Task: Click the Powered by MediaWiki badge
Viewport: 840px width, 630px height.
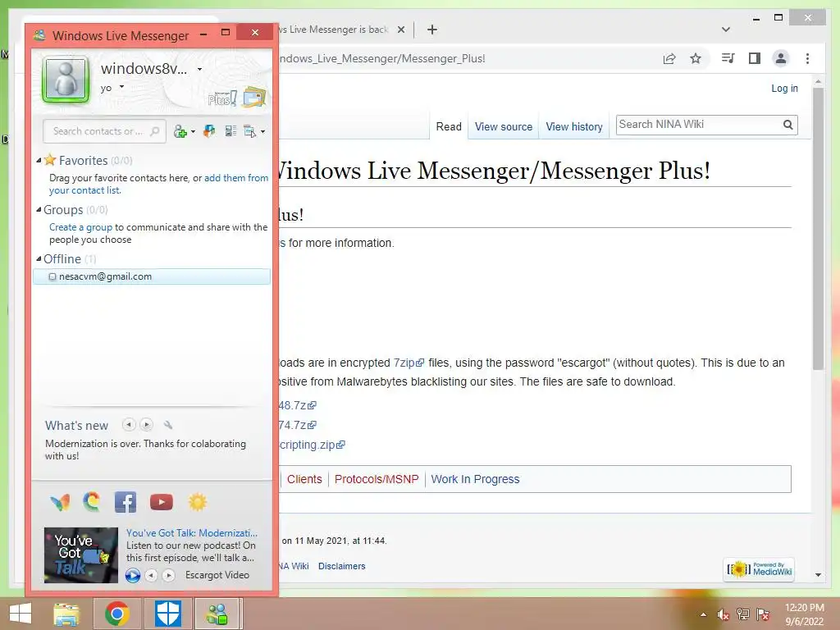Action: [759, 569]
